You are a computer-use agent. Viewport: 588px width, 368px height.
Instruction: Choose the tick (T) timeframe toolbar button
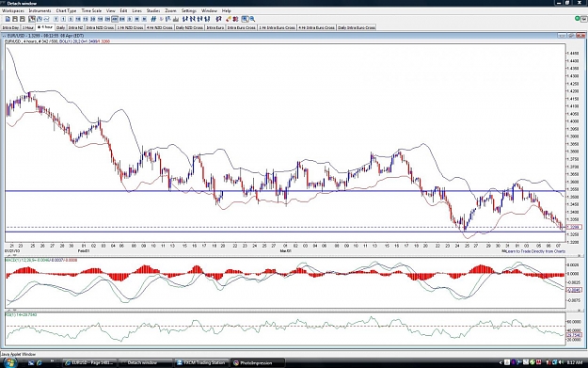56,19
